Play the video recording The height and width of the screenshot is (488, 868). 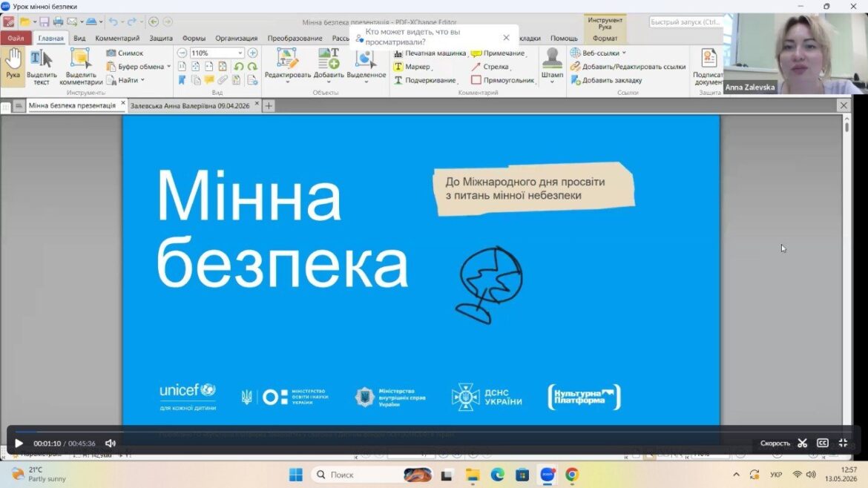coord(19,444)
